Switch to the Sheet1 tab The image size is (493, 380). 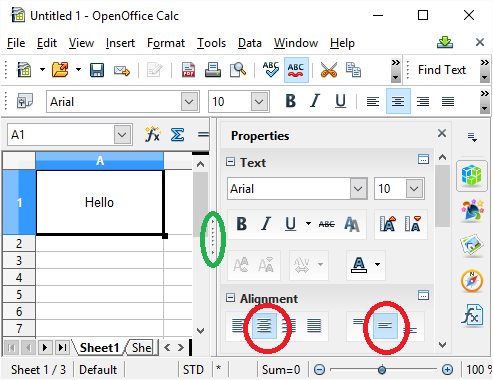99,348
